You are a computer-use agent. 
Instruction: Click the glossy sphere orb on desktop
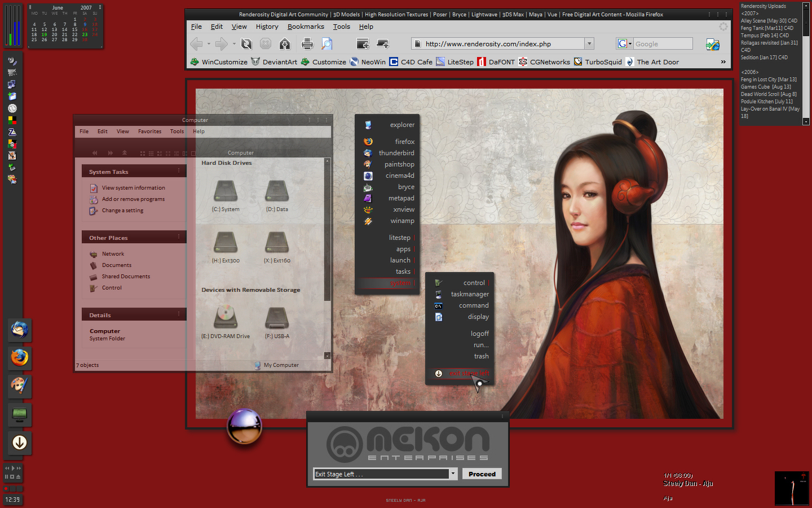coord(245,426)
